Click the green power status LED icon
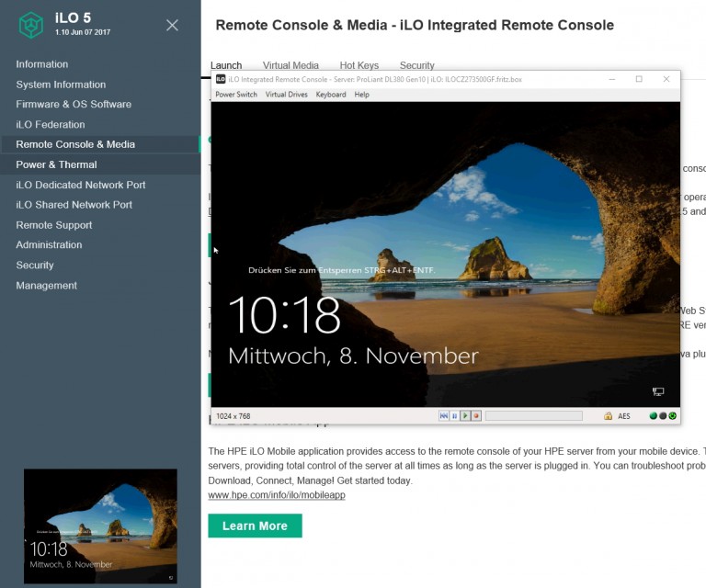Screen dimensions: 706x588 click(673, 416)
